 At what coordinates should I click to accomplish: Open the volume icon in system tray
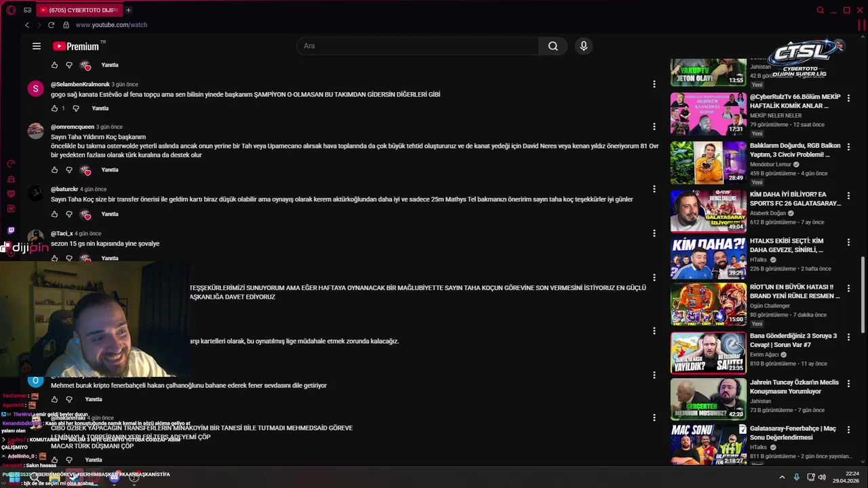(822, 477)
